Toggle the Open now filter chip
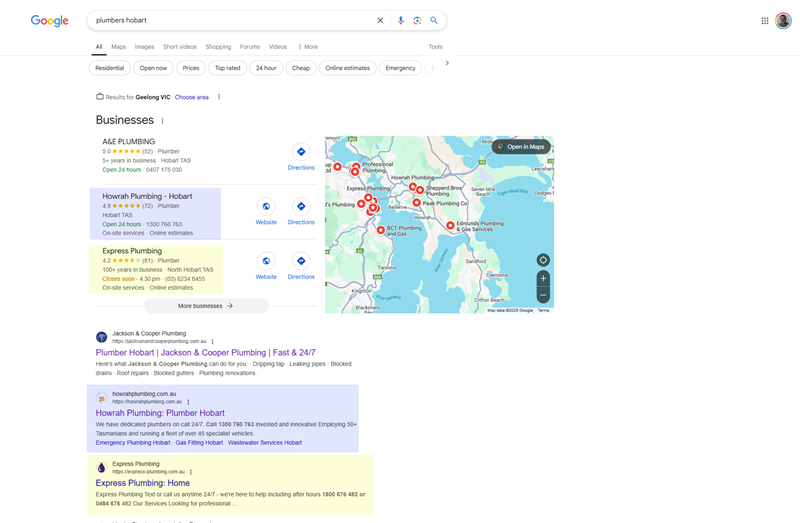The image size is (800, 523). click(x=153, y=68)
